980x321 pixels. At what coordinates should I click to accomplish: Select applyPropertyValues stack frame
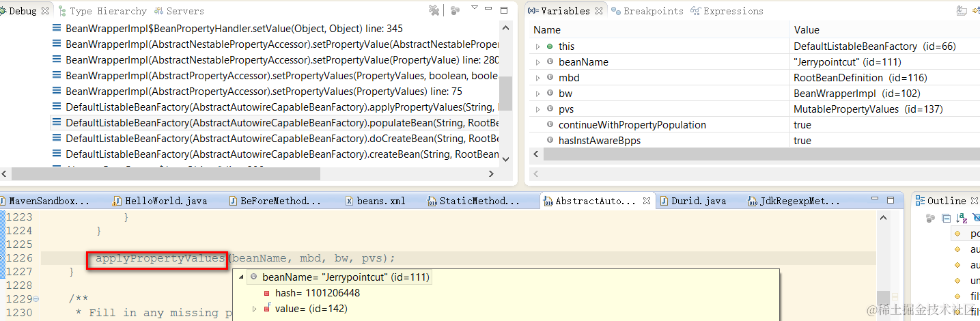282,107
